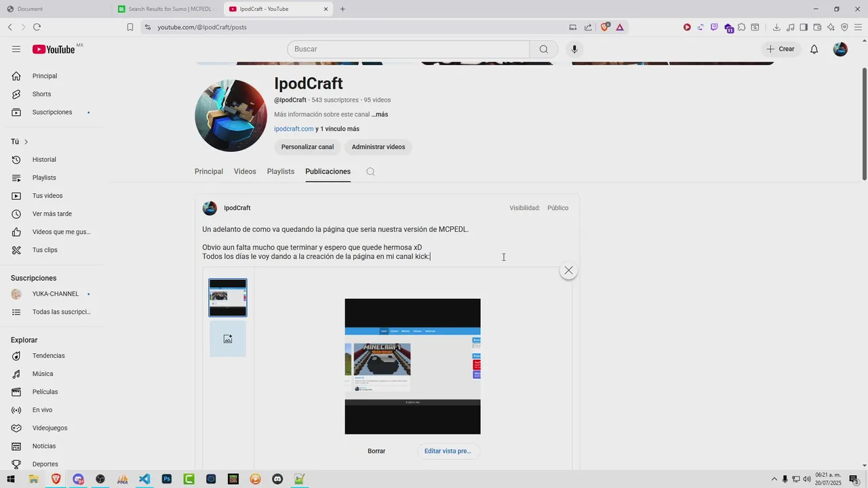
Task: Click inside the post text area
Action: [387, 243]
